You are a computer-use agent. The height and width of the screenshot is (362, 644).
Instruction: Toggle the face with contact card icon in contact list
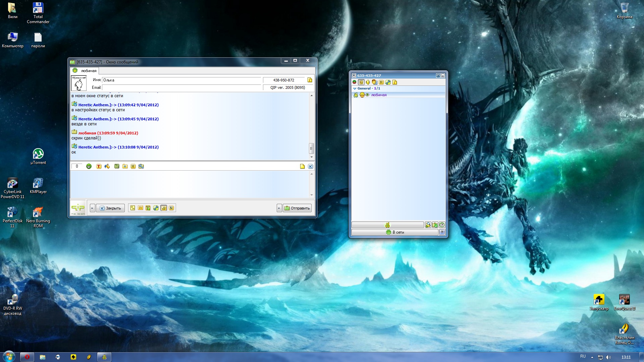pos(374,82)
